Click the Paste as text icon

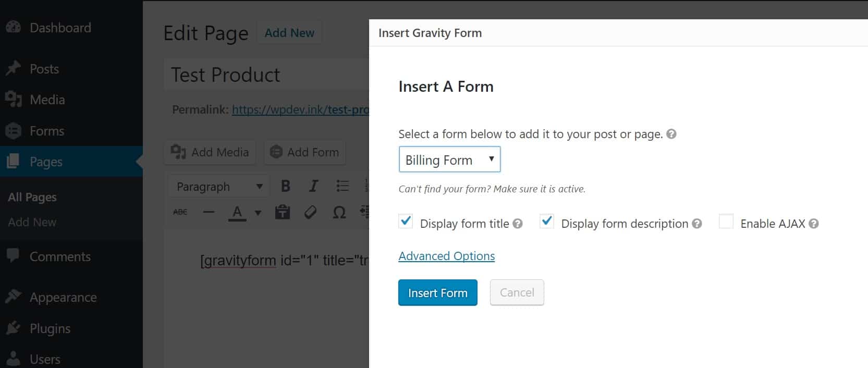pyautogui.click(x=282, y=212)
